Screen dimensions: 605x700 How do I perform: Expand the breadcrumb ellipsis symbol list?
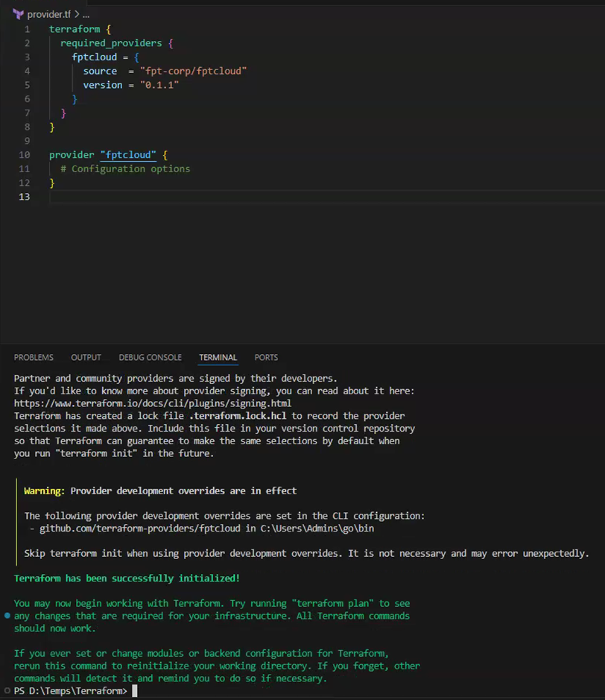[86, 14]
